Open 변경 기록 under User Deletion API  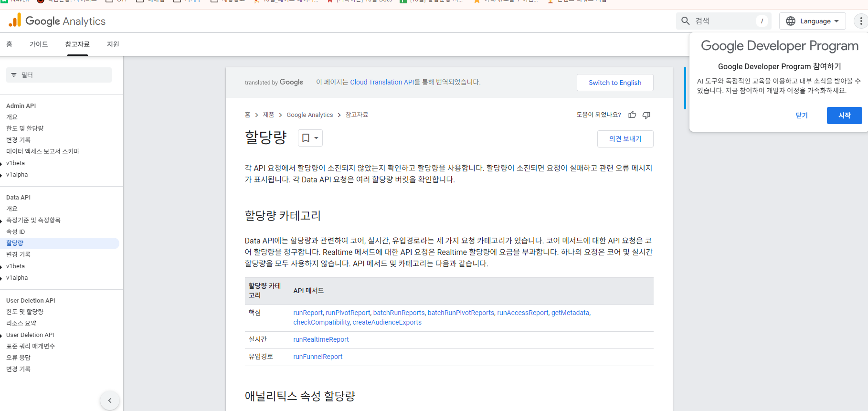18,369
